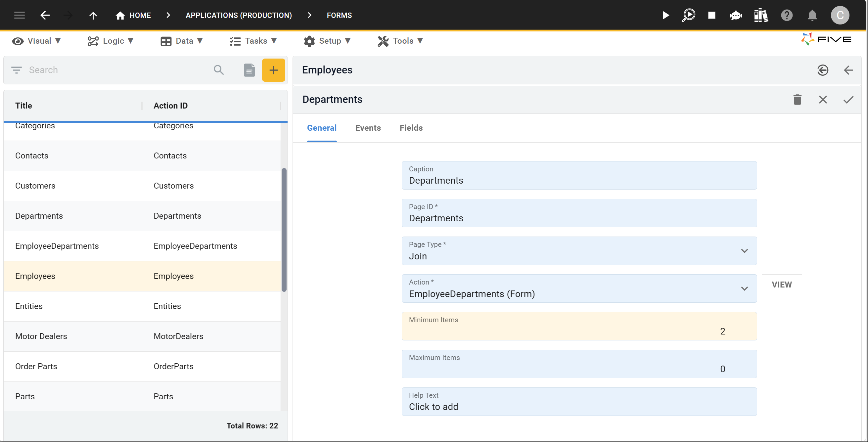Expand the Page Type dropdown arrow

click(744, 251)
